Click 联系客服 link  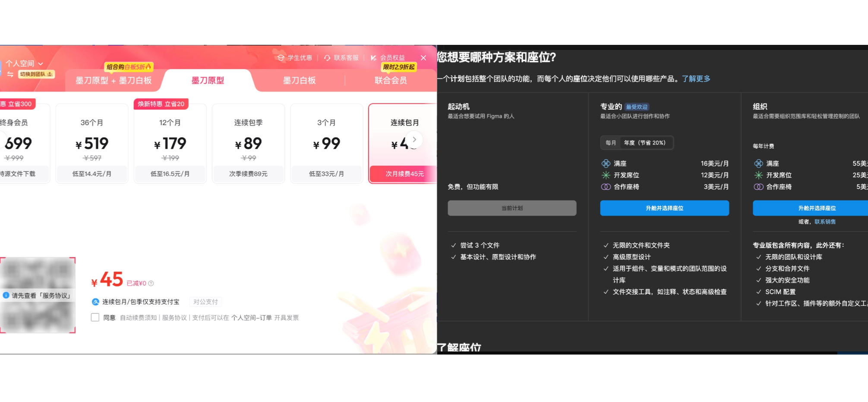click(346, 58)
